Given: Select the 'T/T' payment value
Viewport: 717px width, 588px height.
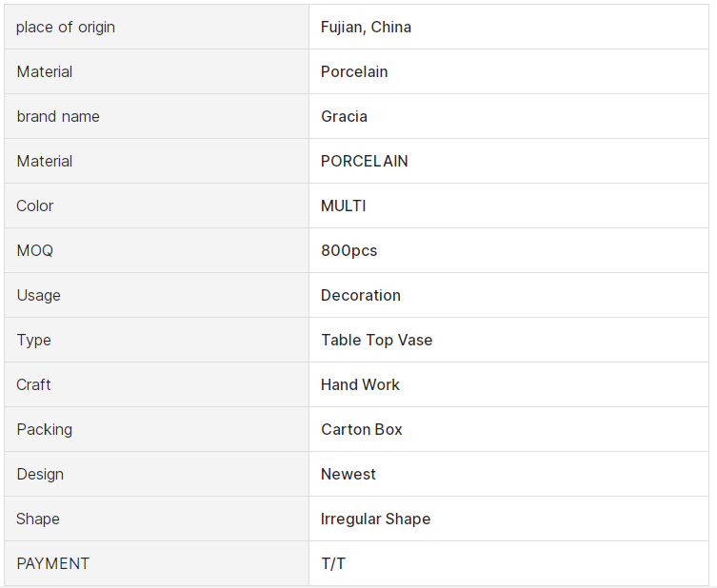Looking at the screenshot, I should tap(333, 563).
